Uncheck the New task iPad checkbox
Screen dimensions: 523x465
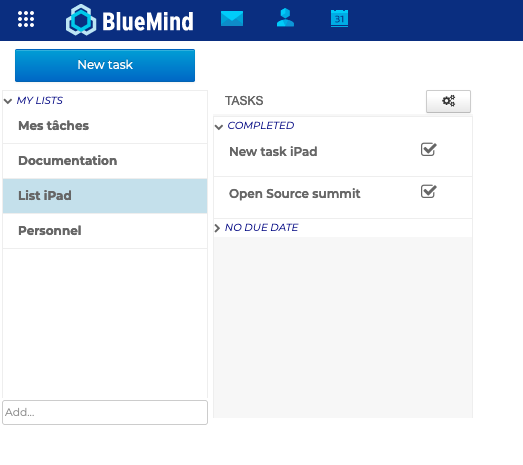click(428, 149)
